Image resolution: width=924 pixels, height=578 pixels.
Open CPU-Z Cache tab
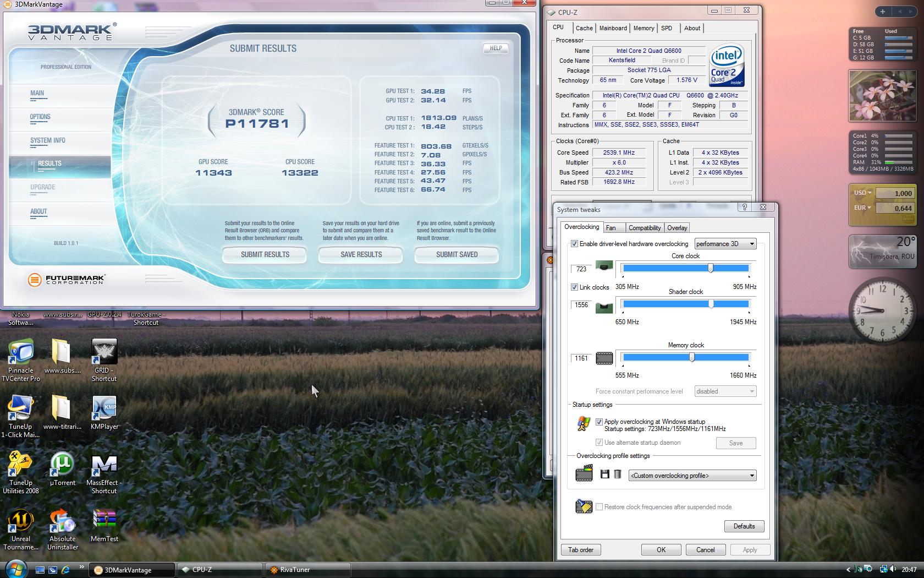[584, 28]
